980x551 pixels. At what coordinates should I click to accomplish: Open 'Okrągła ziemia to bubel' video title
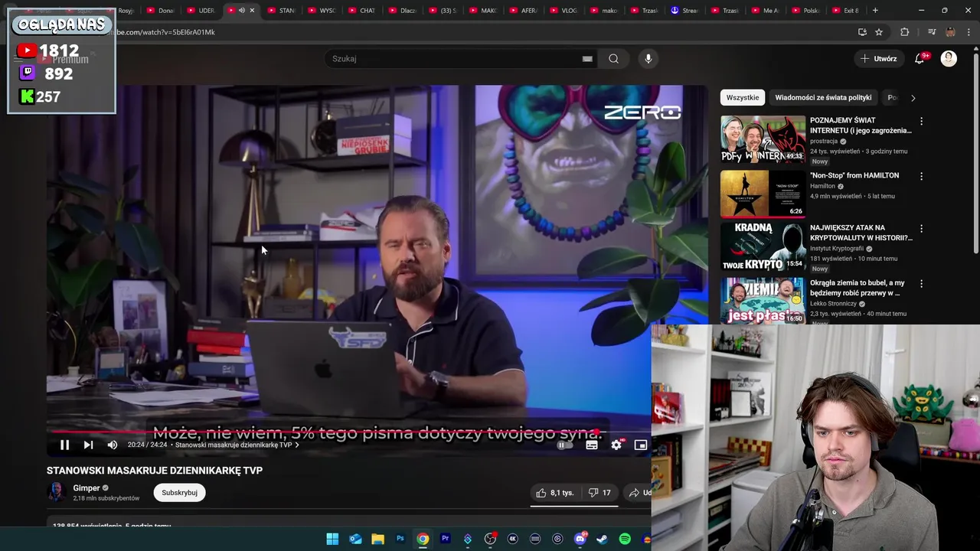click(x=857, y=288)
